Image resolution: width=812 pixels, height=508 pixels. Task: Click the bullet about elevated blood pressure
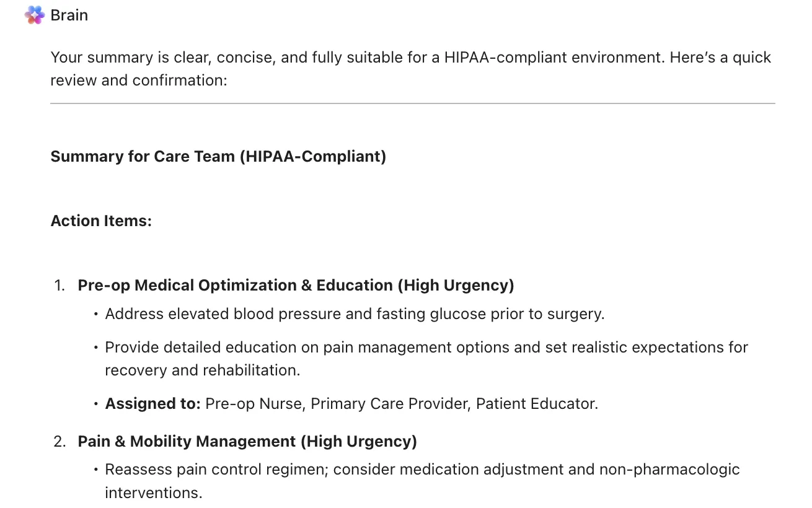[355, 314]
